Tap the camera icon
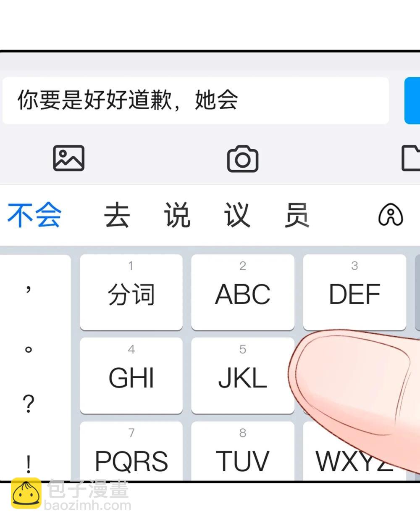This screenshot has height=522, width=420. pos(243,158)
